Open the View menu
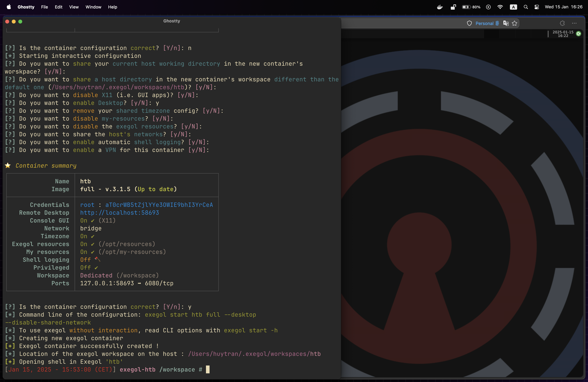 pyautogui.click(x=74, y=7)
